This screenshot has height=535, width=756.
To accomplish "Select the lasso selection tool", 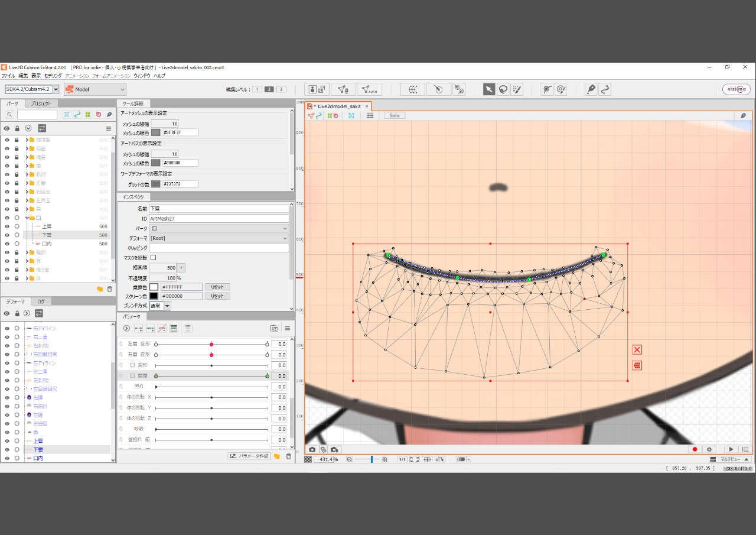I will tap(503, 89).
